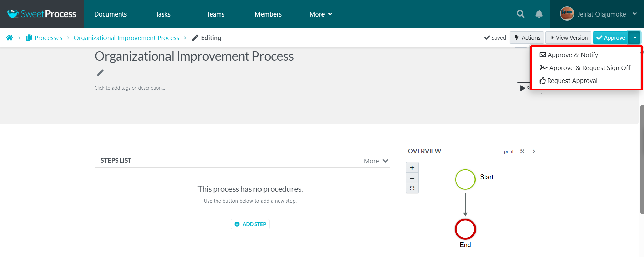Click the View Version button
The image size is (644, 257).
tap(569, 38)
